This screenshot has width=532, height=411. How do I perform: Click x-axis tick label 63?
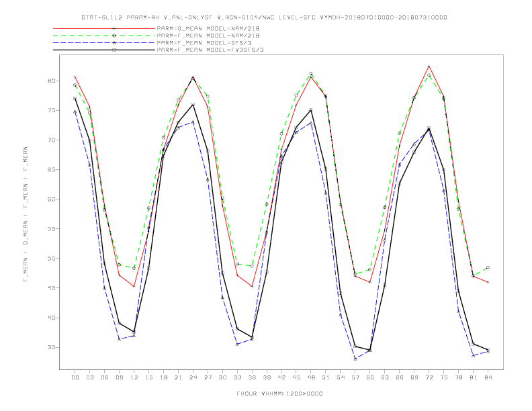pyautogui.click(x=385, y=377)
